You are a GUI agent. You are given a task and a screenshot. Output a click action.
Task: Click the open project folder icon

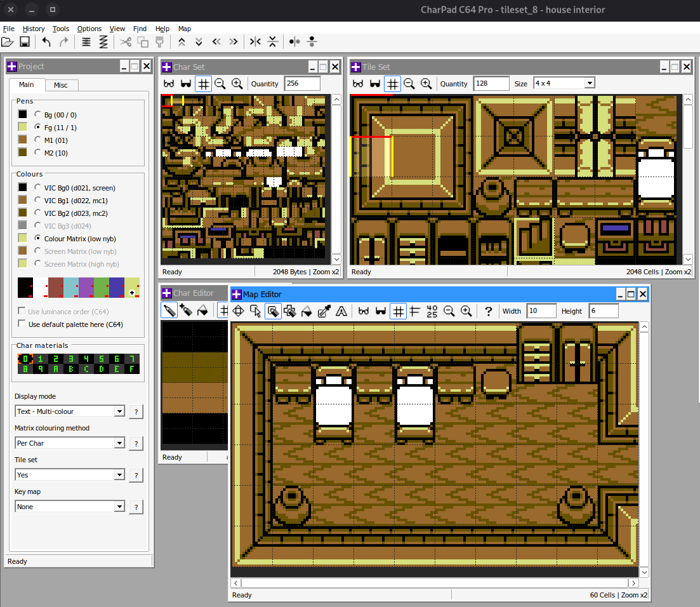pos(8,42)
